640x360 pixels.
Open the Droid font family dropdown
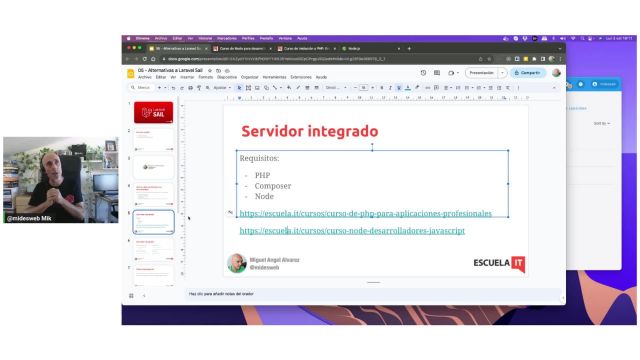(x=336, y=88)
